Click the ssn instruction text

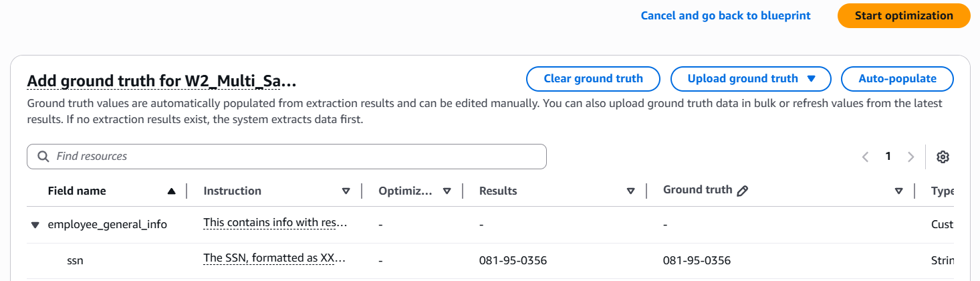click(x=275, y=260)
